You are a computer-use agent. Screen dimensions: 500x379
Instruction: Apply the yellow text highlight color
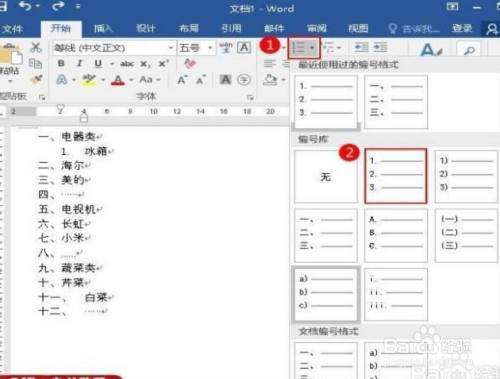point(89,80)
